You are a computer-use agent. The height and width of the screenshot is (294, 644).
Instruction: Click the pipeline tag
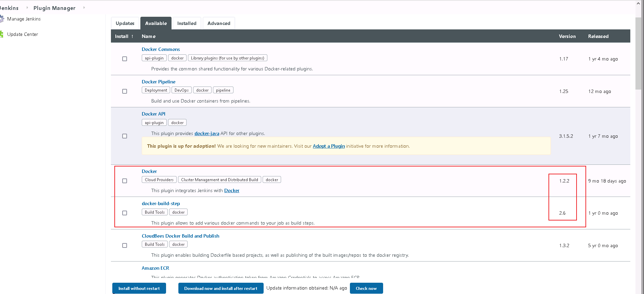(x=223, y=90)
